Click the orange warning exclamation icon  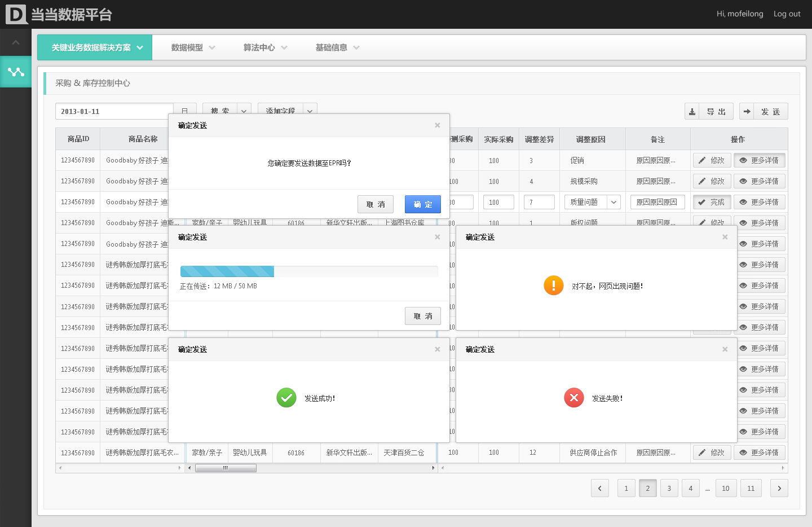click(x=554, y=286)
